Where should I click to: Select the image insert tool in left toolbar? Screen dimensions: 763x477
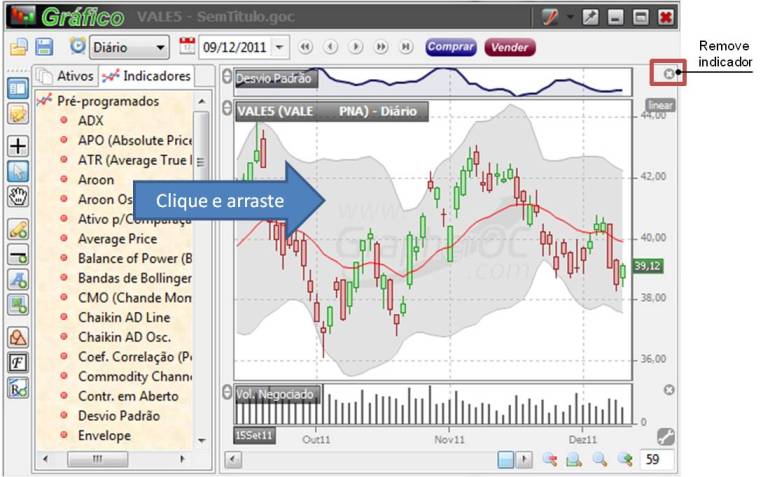tap(18, 305)
